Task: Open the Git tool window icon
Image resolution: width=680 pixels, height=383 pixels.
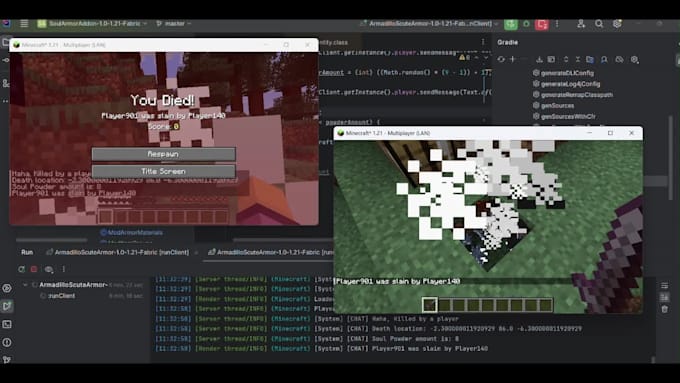Action: pyautogui.click(x=7, y=360)
